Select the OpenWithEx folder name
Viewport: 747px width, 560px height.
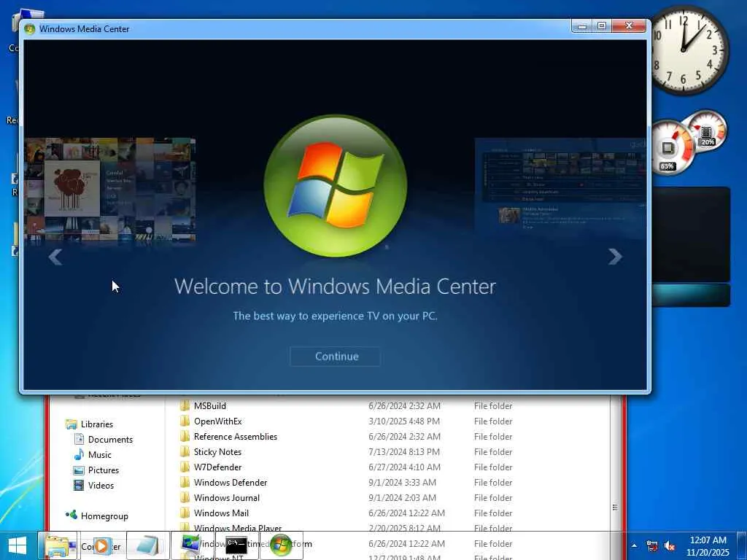(217, 421)
